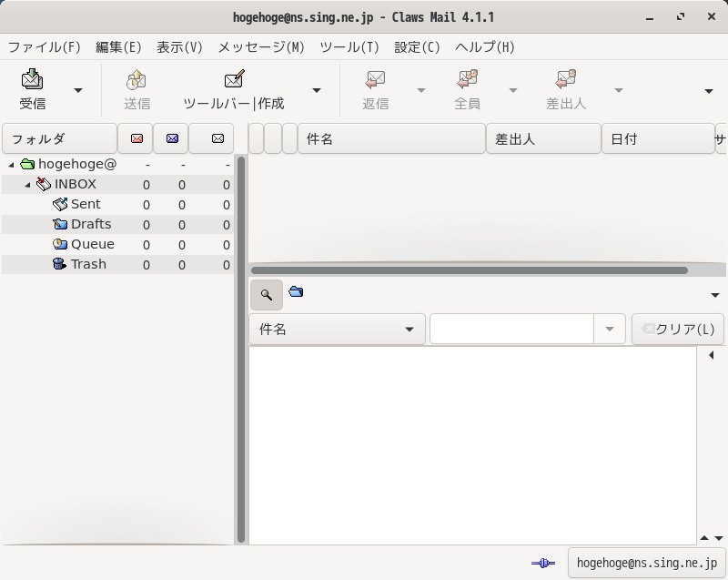Image resolution: width=728 pixels, height=580 pixels.
Task: Sort by the 日付 column header
Action: [658, 138]
